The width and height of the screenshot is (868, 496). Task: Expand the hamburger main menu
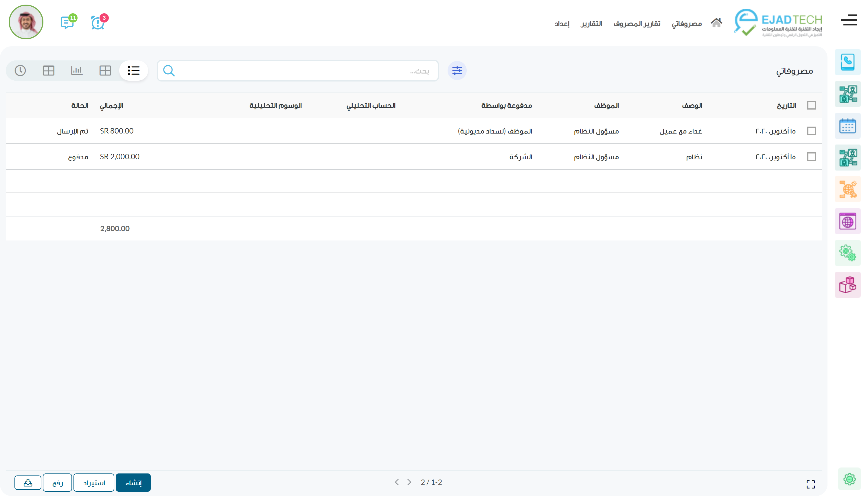pos(849,20)
